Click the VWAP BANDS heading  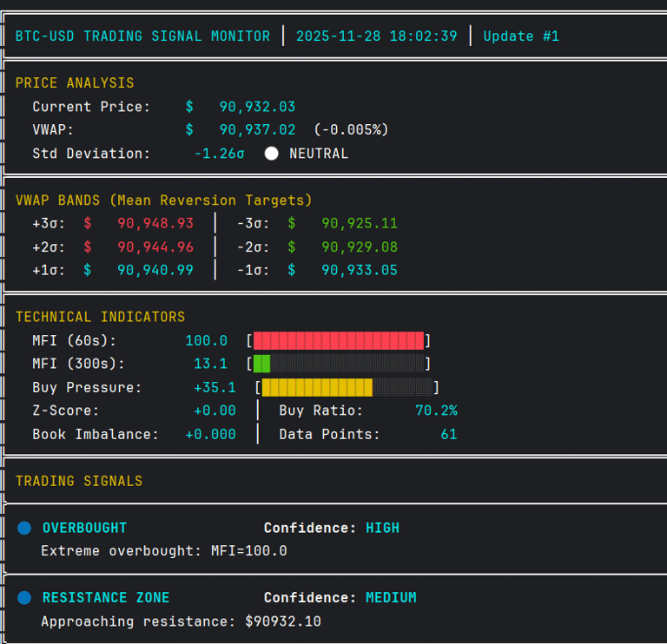164,200
